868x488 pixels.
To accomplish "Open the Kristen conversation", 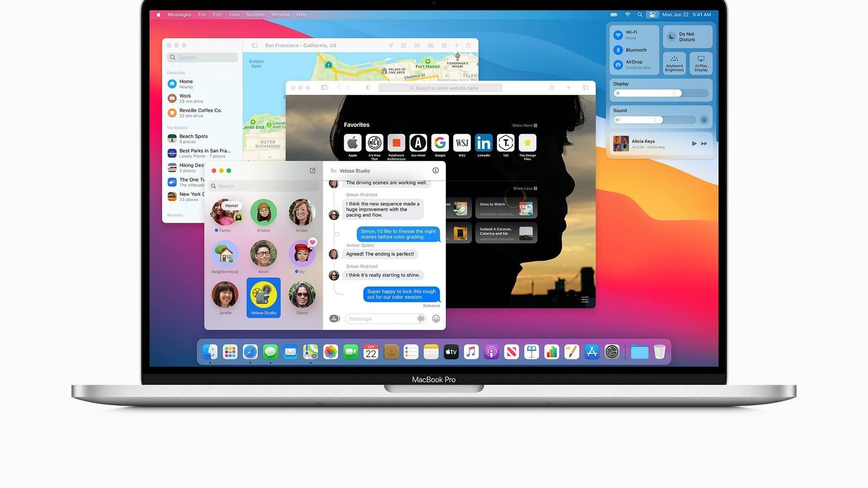I will (x=263, y=213).
